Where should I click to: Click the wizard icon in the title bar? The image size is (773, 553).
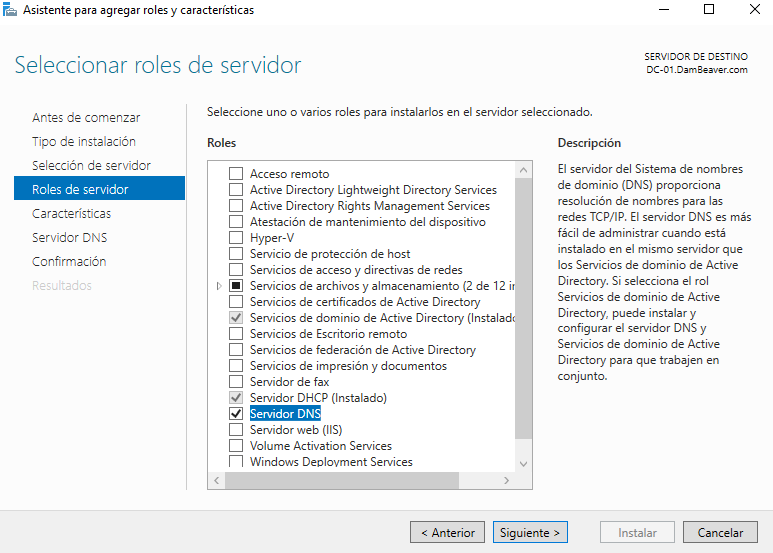(x=10, y=9)
